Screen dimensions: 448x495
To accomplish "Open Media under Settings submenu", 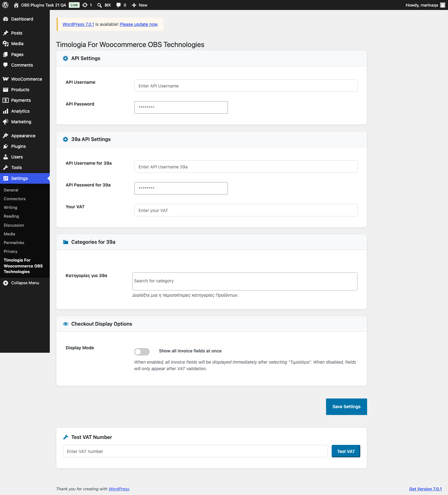I will (x=9, y=234).
